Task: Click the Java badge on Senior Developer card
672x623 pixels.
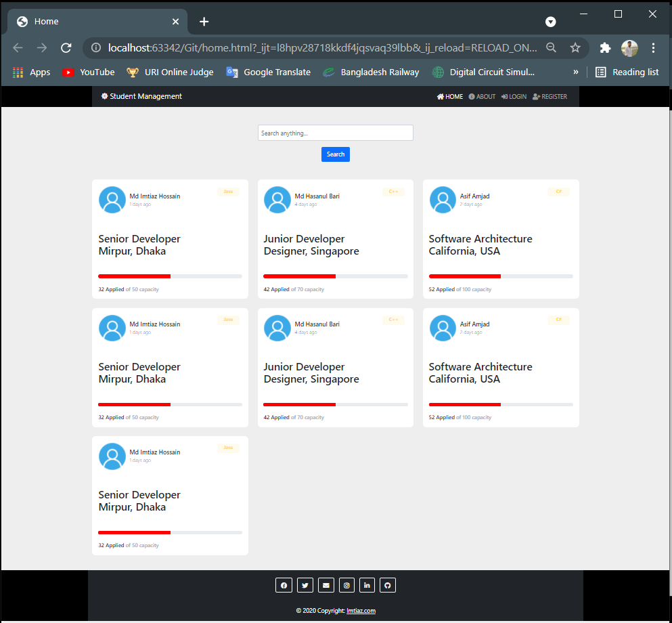Action: (x=228, y=191)
